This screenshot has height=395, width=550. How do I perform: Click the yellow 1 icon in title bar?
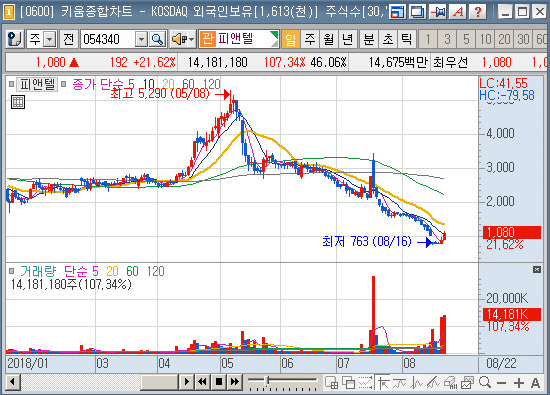(x=8, y=12)
